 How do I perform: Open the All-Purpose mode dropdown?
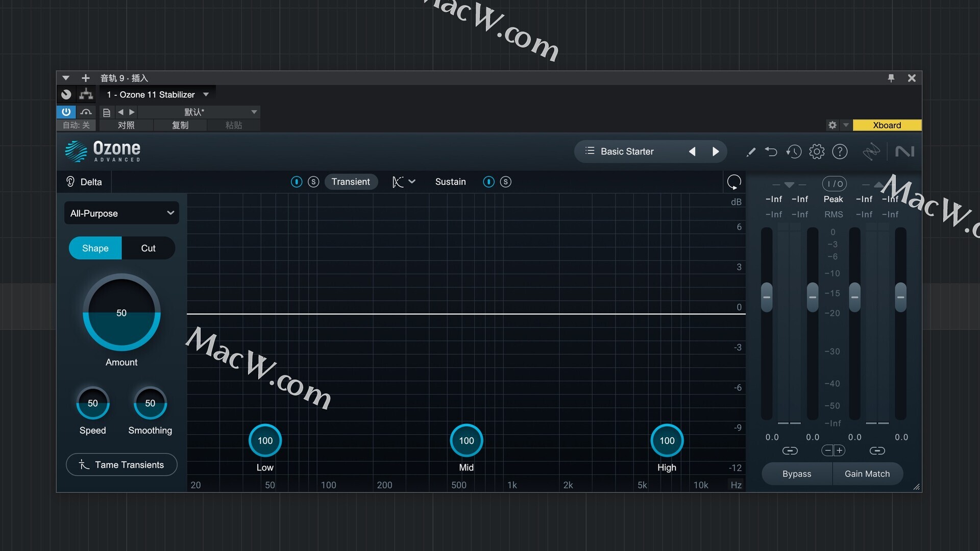point(121,213)
